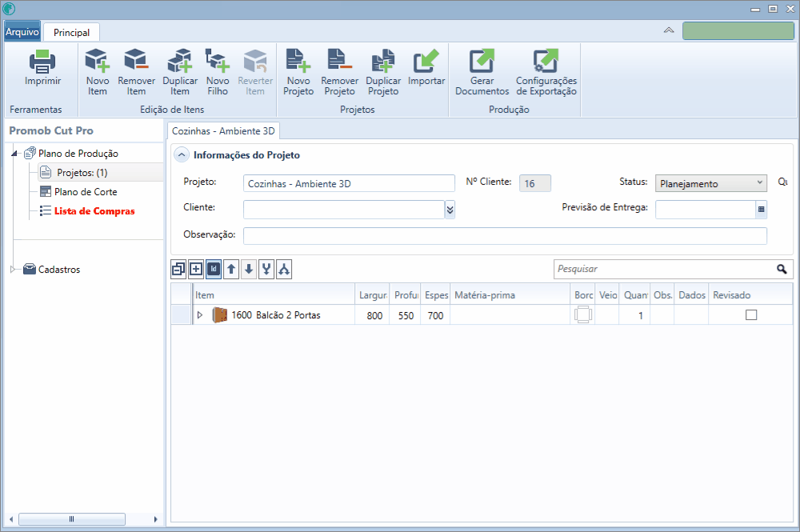Tick the Revisado checkbox for Balcão 2 Portas
Viewport: 800px width, 532px height.
pos(751,314)
